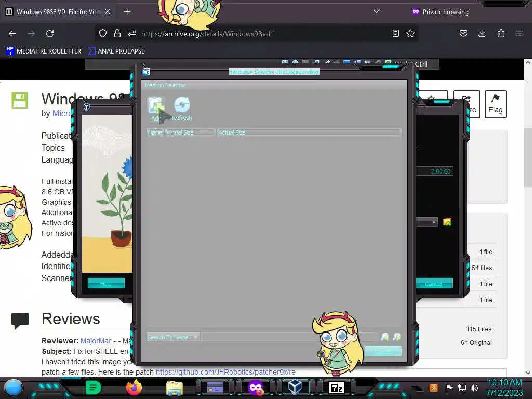
Task: Click the 61 Original text
Action: [x=476, y=343]
